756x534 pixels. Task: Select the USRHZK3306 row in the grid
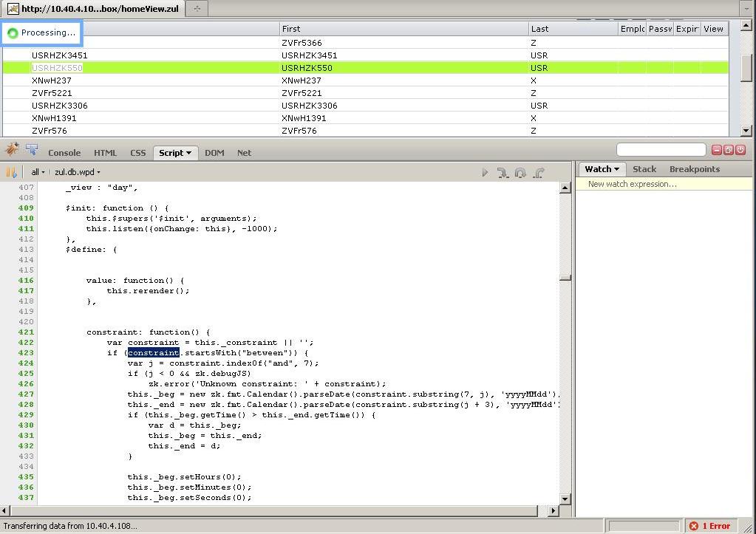(366, 106)
